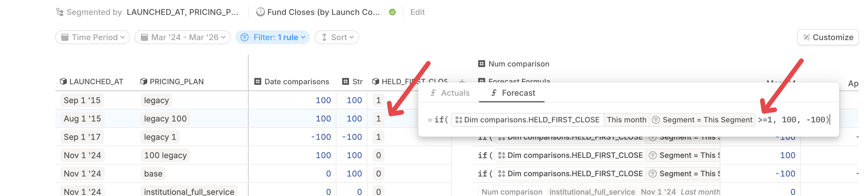This screenshot has height=196, width=868.
Task: Click the Customize button
Action: pos(828,37)
